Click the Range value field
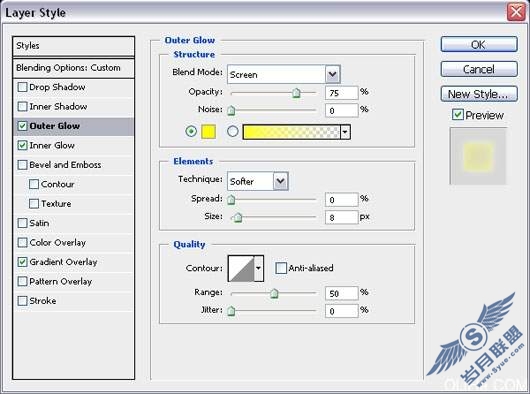This screenshot has width=530, height=394. 341,293
